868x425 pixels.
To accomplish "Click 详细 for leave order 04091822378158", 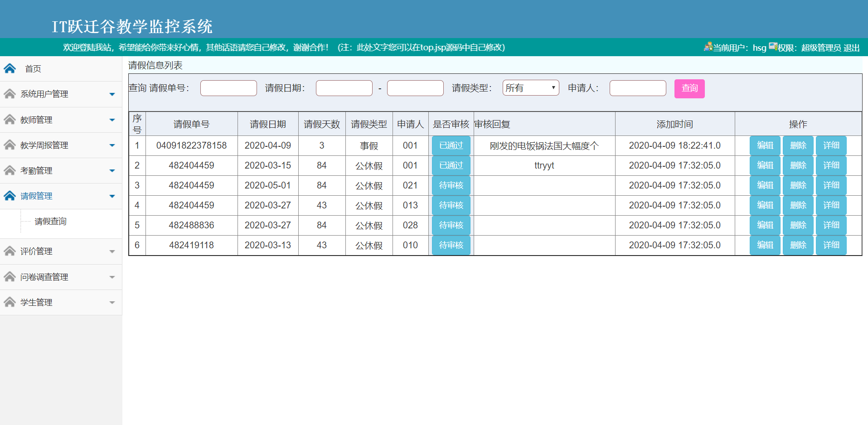I will [831, 145].
